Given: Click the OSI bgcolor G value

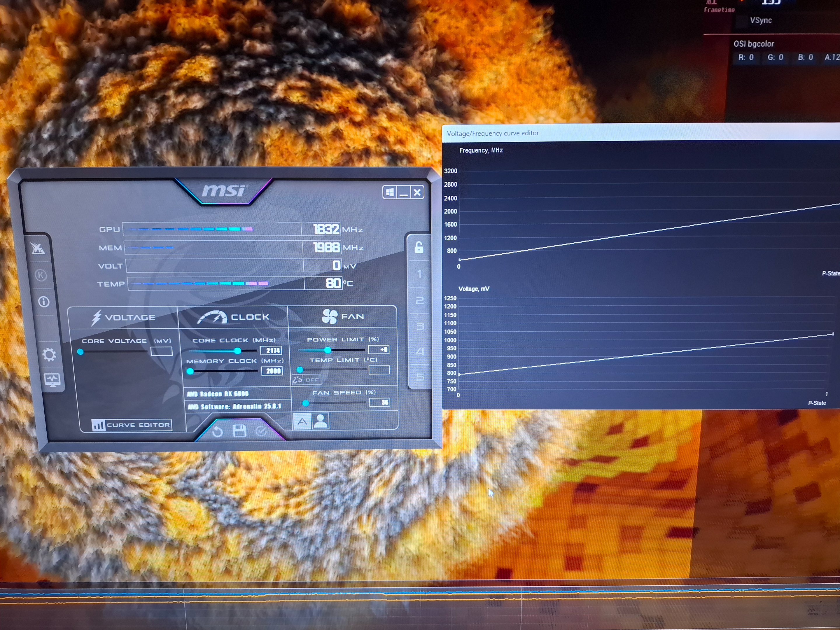Looking at the screenshot, I should (x=776, y=57).
